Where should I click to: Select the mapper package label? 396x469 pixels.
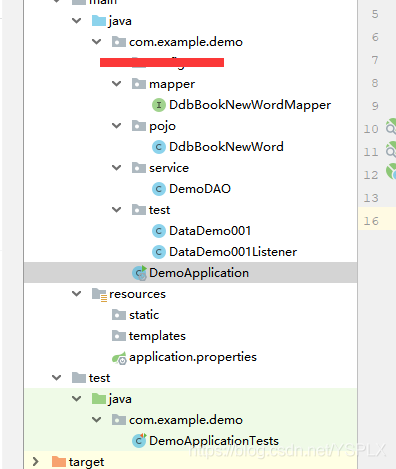coord(172,84)
